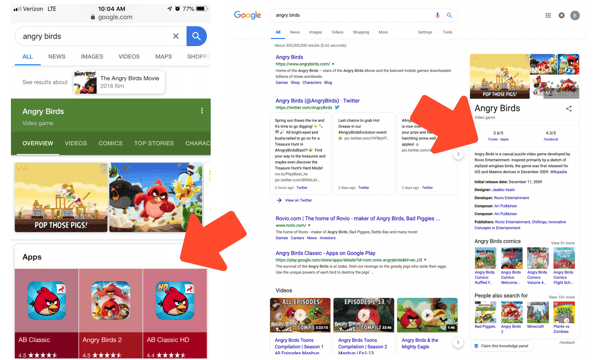Open the notifications icon near the avatar
Image resolution: width=600 pixels, height=360 pixels.
tap(561, 15)
